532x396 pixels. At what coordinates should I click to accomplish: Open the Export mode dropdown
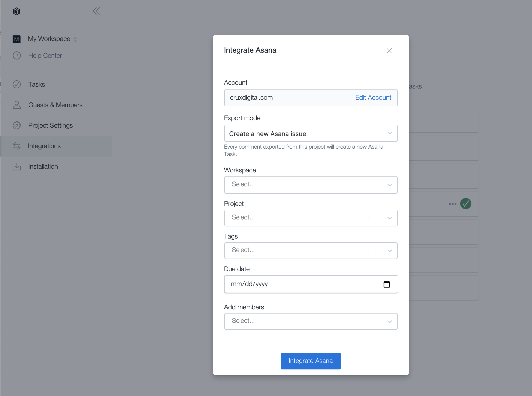pos(311,133)
